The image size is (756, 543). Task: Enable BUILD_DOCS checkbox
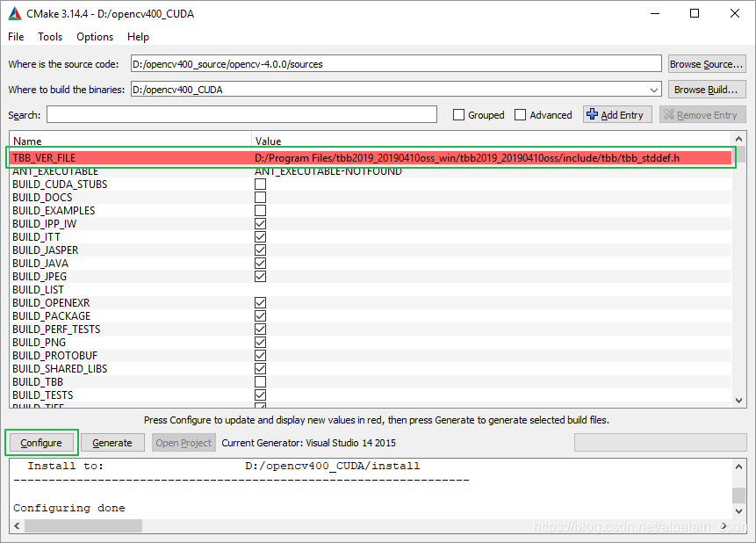coord(261,198)
